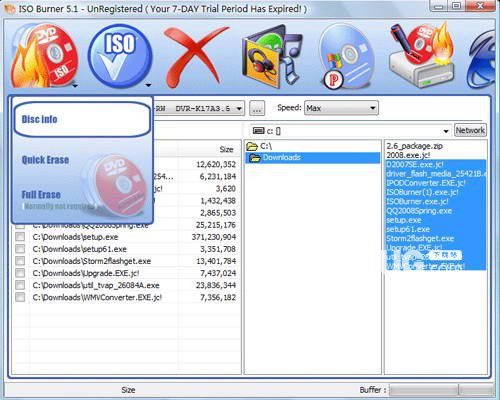
Task: Click the red X cancel icon
Action: [196, 57]
